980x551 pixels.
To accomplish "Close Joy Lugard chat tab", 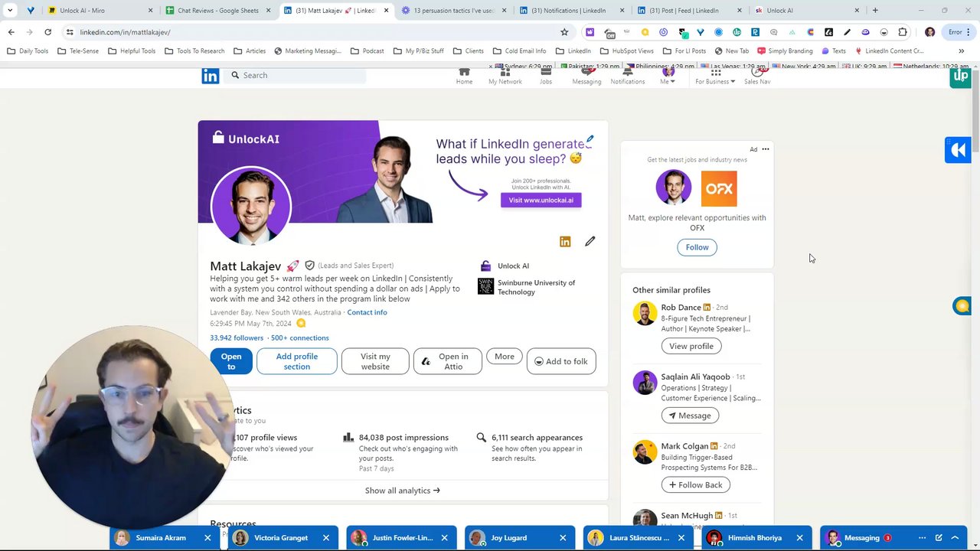I will (563, 538).
